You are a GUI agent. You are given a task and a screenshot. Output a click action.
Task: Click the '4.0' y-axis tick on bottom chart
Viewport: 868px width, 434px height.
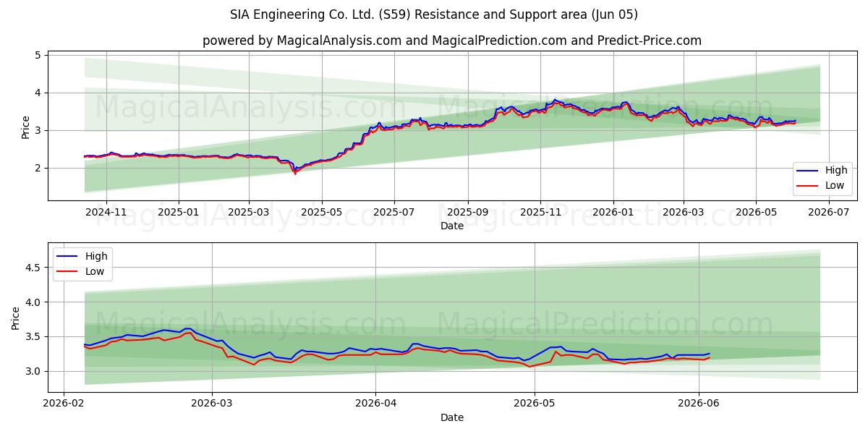tap(35, 302)
